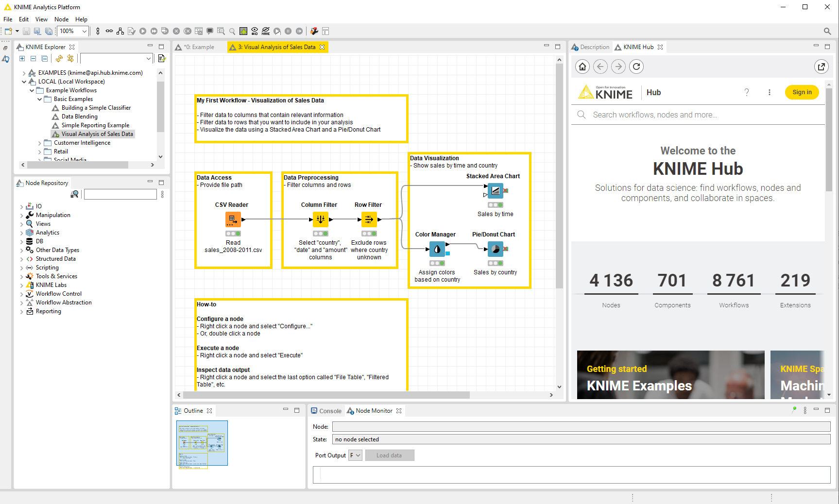839x504 pixels.
Task: Refresh the KNIME Explorer view
Action: tap(59, 58)
